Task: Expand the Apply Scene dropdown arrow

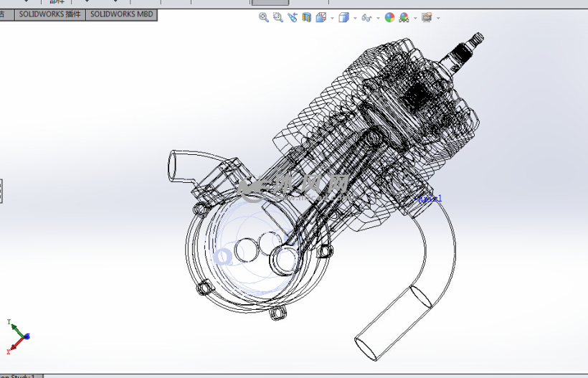Action: pyautogui.click(x=414, y=19)
